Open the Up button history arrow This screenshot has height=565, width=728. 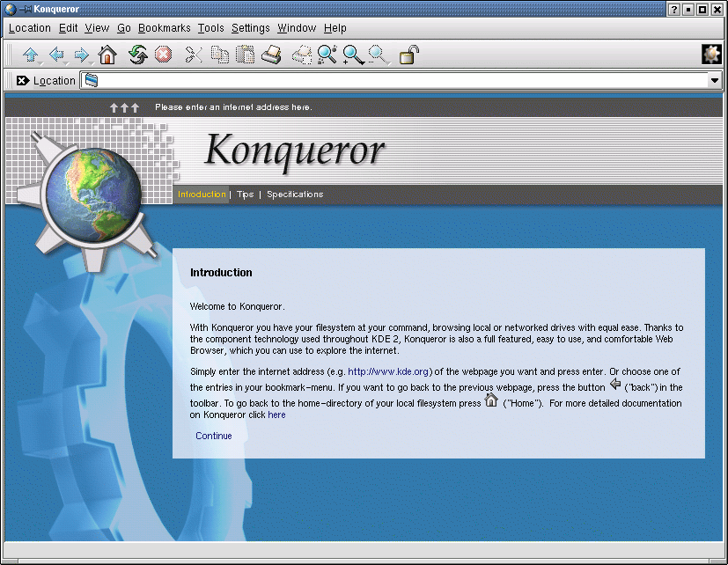click(x=41, y=63)
